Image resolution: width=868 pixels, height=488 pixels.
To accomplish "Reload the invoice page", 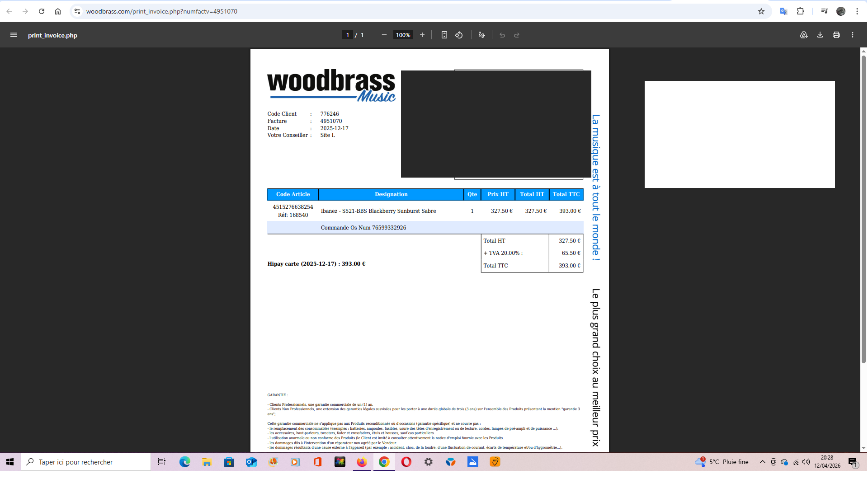I will click(42, 11).
